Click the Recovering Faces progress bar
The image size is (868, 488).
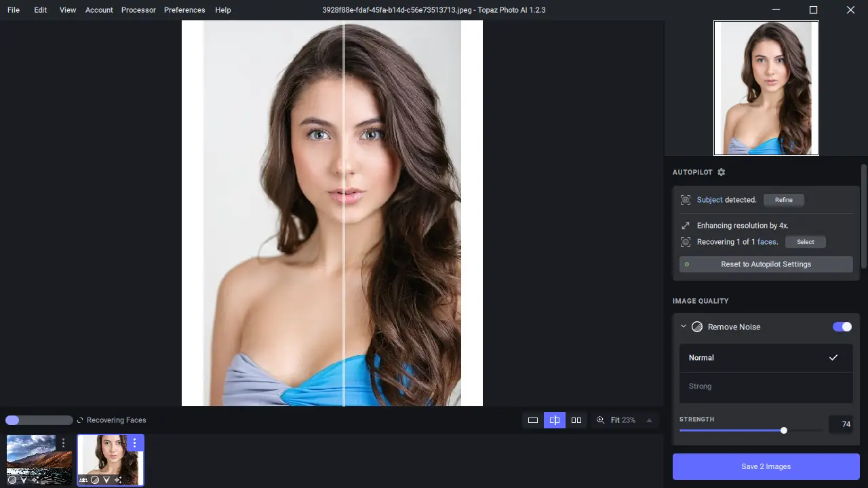click(x=39, y=420)
